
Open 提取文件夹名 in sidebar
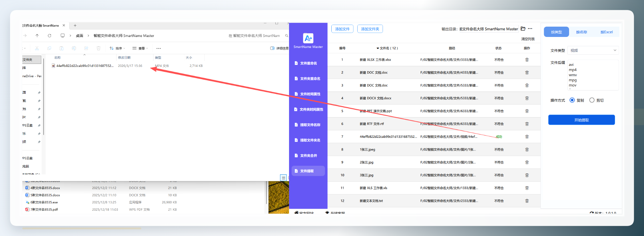point(308,140)
